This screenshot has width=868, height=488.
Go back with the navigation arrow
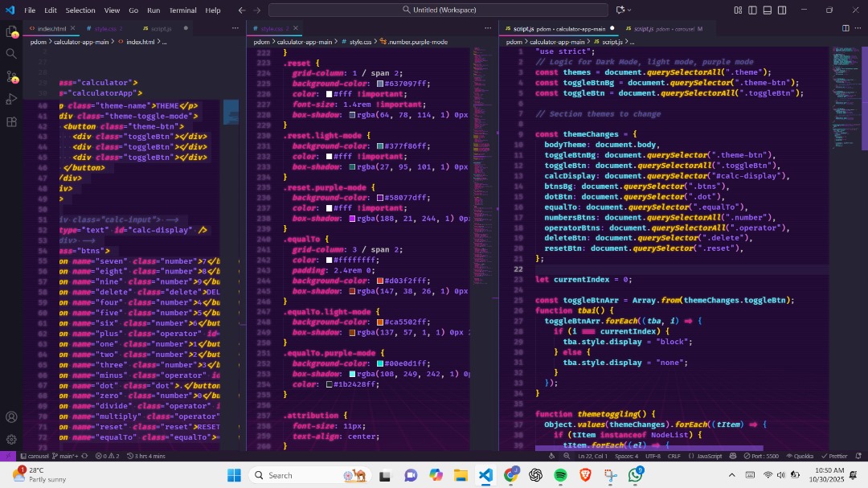242,10
